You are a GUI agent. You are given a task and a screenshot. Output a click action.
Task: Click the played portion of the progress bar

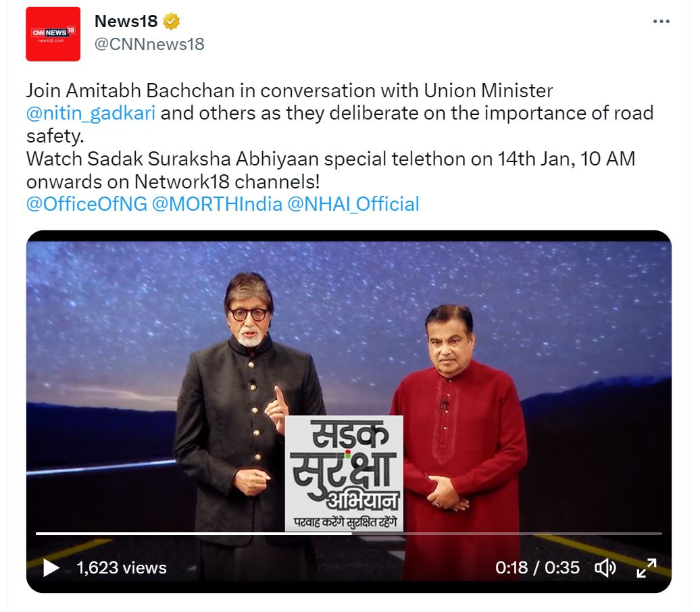[x=194, y=534]
